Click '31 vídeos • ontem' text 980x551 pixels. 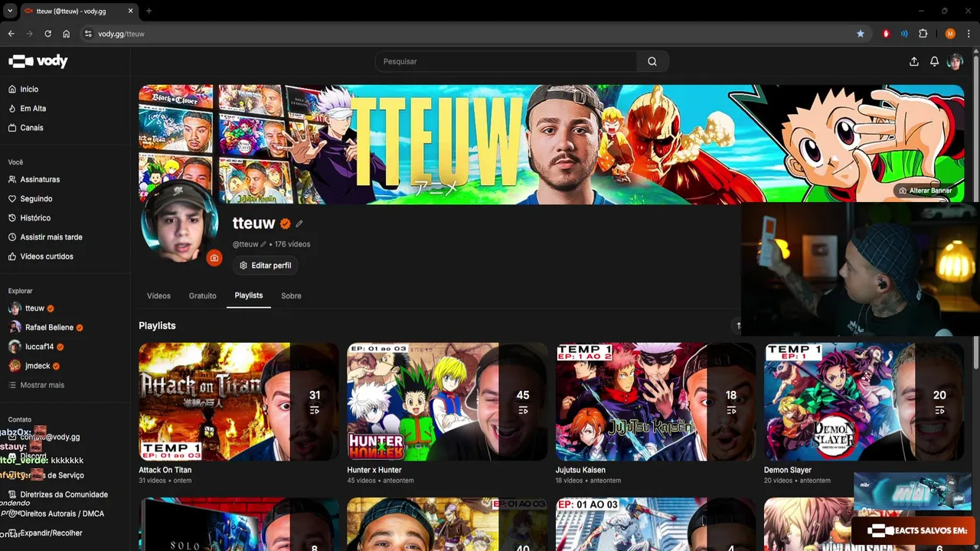165,481
